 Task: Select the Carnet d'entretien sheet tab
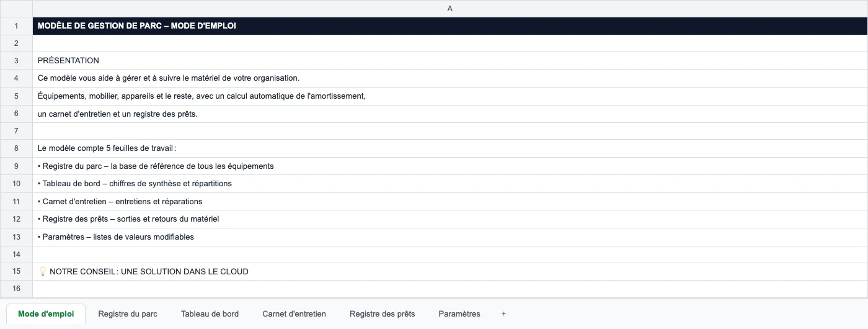(x=294, y=313)
